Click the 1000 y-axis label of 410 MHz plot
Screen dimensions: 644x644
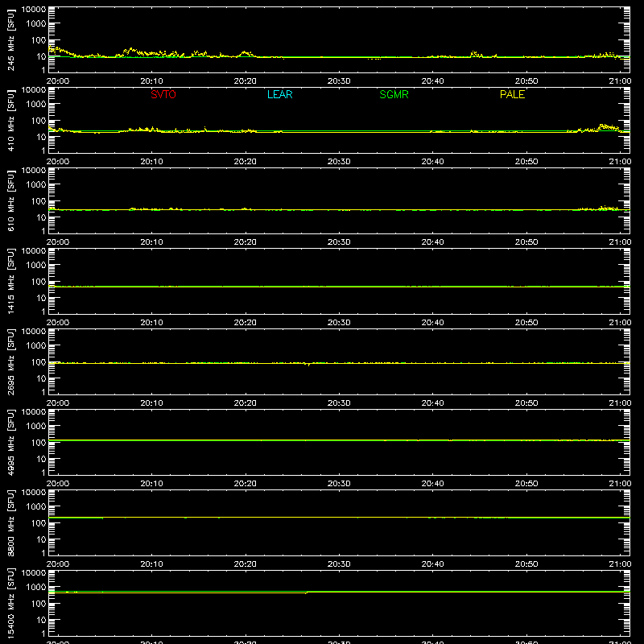[x=36, y=105]
